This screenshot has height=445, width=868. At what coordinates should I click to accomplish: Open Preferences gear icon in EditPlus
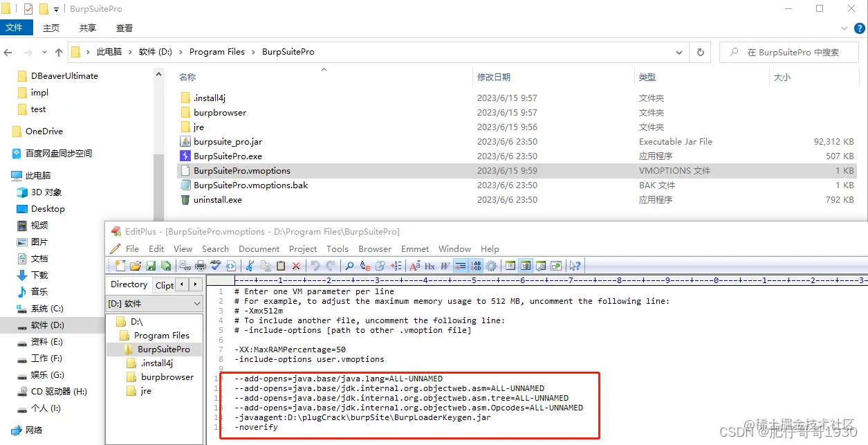pos(491,266)
